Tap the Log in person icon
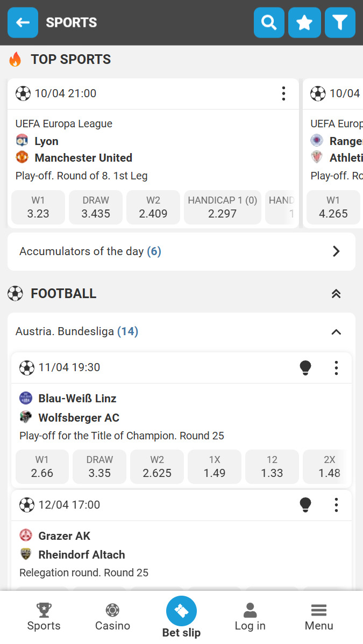This screenshot has width=363, height=644. (250, 609)
